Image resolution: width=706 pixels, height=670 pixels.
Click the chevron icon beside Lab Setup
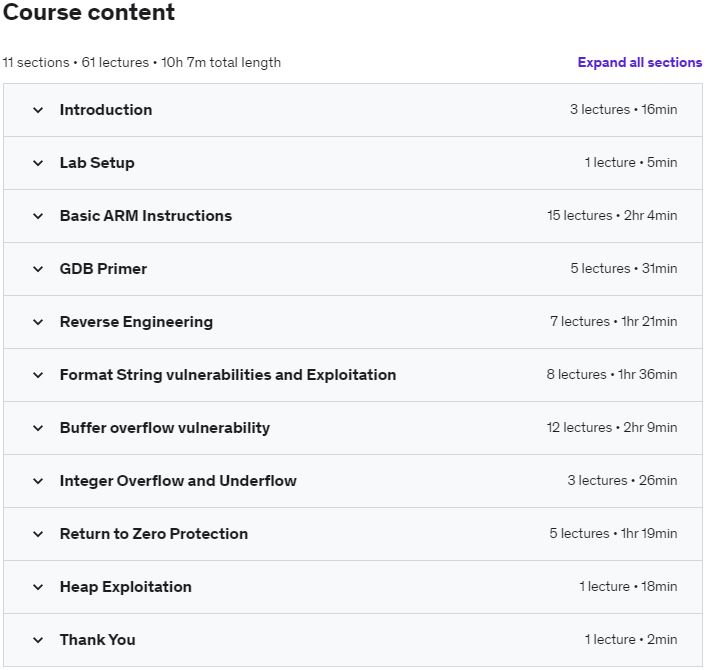click(38, 163)
